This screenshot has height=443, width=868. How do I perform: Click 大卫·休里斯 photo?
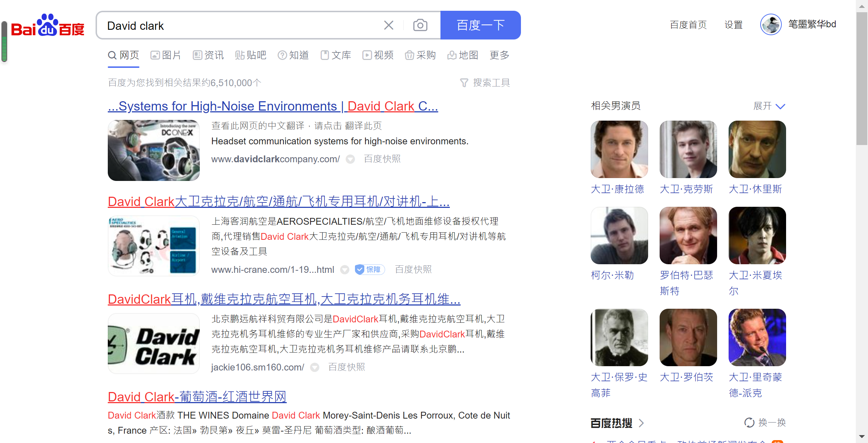[x=757, y=149]
